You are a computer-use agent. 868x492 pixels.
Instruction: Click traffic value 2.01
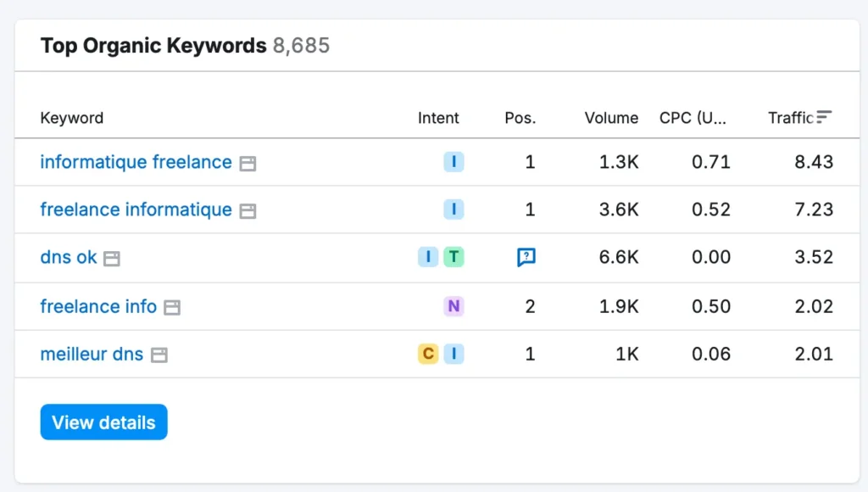(x=814, y=354)
